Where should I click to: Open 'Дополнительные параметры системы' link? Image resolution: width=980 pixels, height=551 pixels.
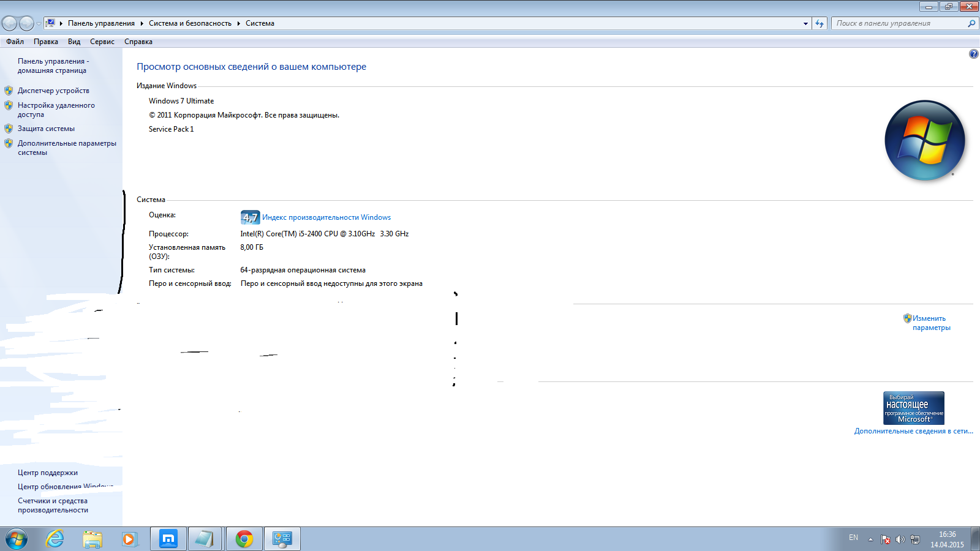(67, 148)
